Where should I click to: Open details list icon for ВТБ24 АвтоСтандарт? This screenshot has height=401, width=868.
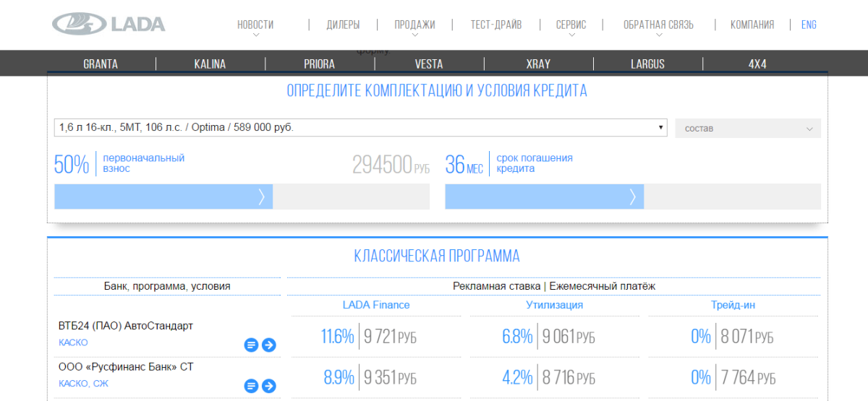(x=251, y=345)
